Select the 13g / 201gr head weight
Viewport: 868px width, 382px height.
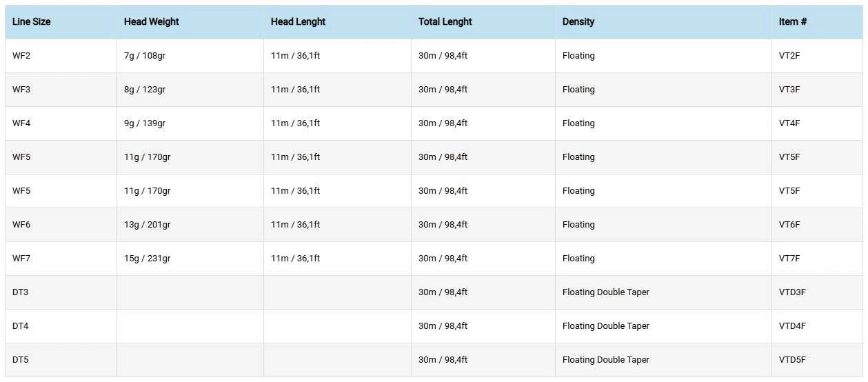148,224
